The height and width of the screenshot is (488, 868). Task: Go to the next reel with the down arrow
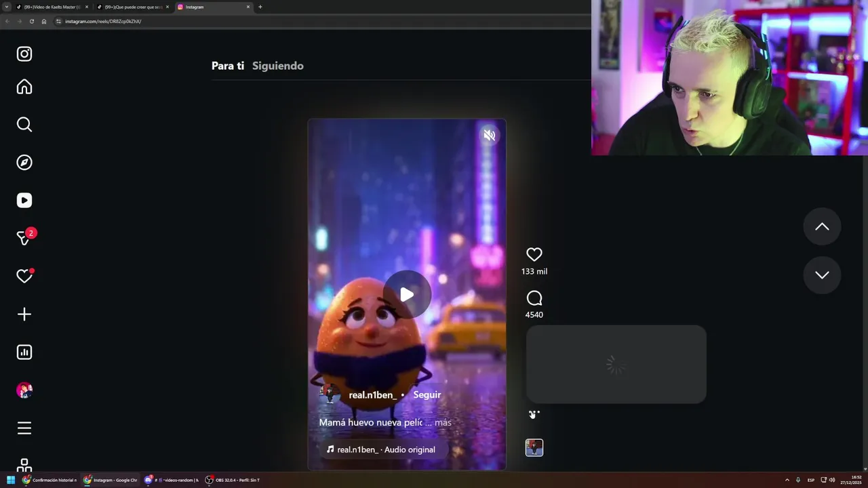(822, 274)
